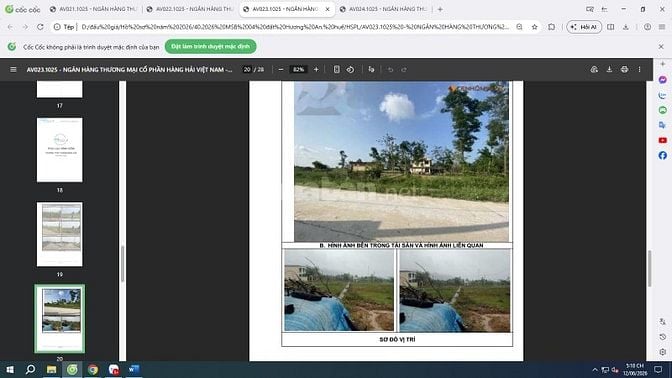This screenshot has height=378, width=672.
Task: Click the document vertical scrollbar
Action: point(649,268)
